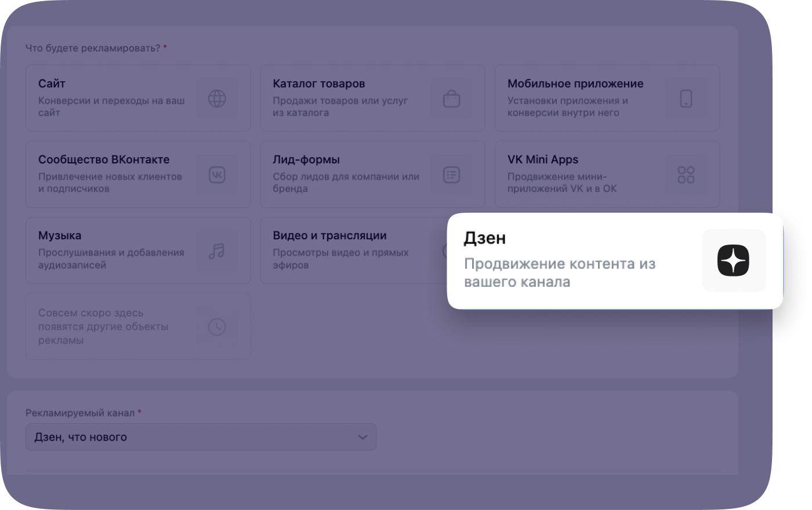Click the music note icon
This screenshot has height=510, width=812.
tap(217, 250)
